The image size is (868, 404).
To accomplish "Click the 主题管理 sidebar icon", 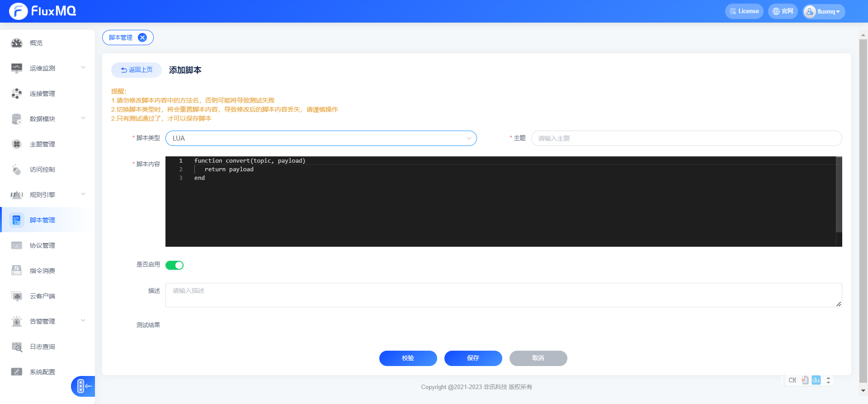I will 17,144.
